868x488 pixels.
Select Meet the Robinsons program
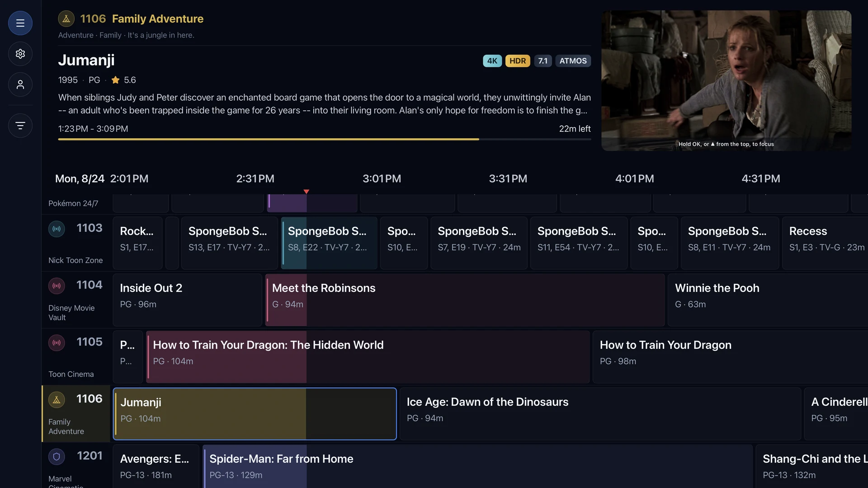(465, 300)
